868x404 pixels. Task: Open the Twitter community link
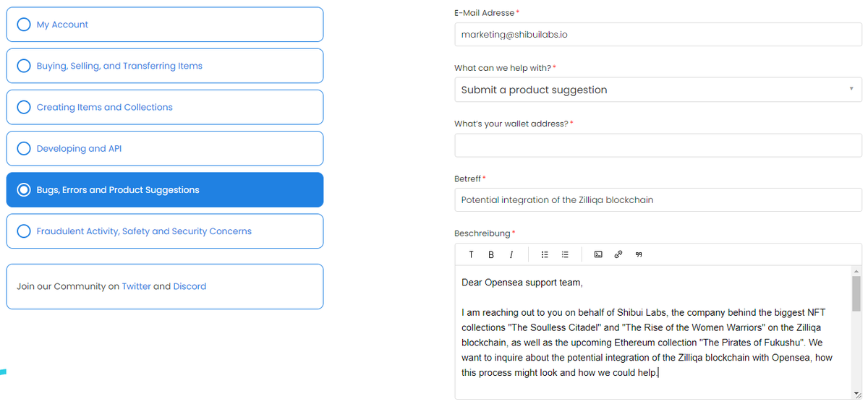click(137, 286)
